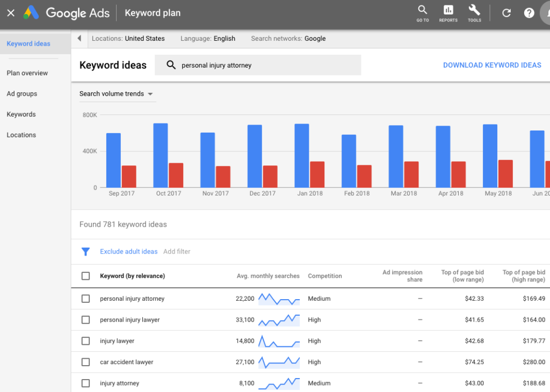The width and height of the screenshot is (550, 392).
Task: Click the keyword text 'car accident lawyer'
Action: (127, 362)
